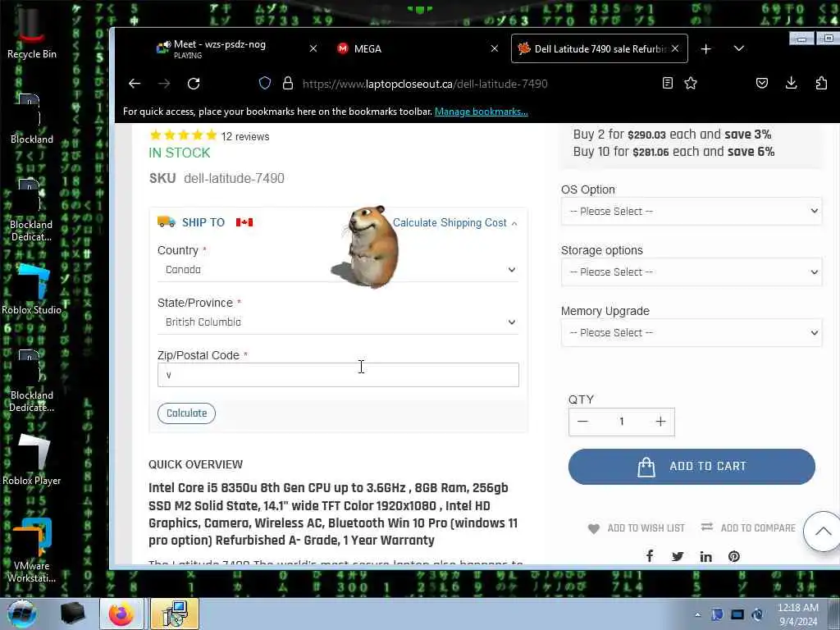The width and height of the screenshot is (840, 630).
Task: Click Firefox in the taskbar
Action: (121, 614)
